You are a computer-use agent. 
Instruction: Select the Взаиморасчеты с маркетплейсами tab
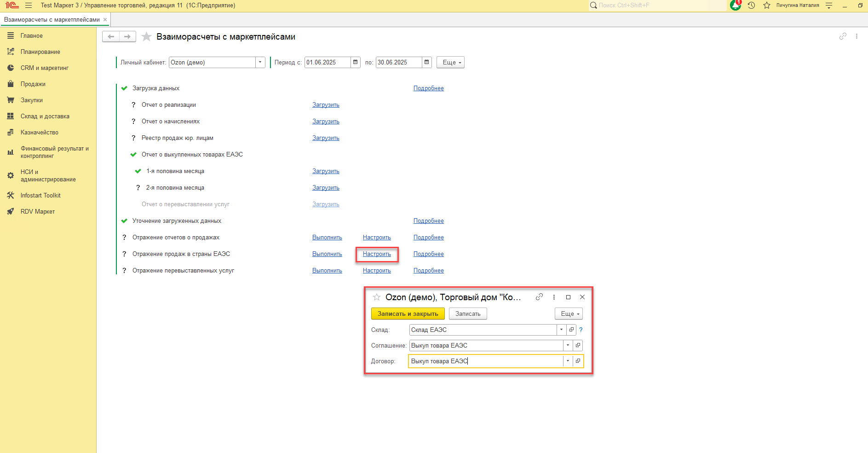(x=52, y=20)
